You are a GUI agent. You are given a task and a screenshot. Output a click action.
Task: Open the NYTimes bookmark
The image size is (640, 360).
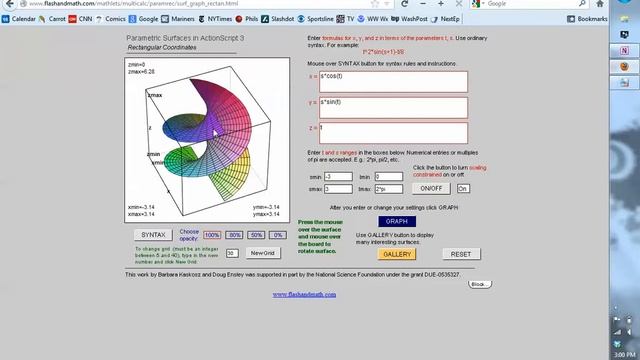(215, 19)
